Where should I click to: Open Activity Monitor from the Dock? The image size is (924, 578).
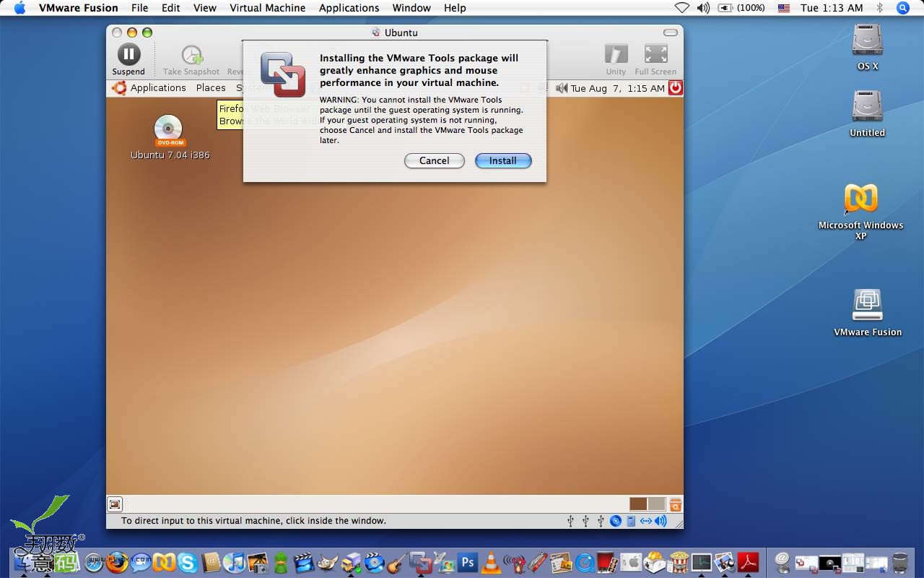(x=701, y=563)
